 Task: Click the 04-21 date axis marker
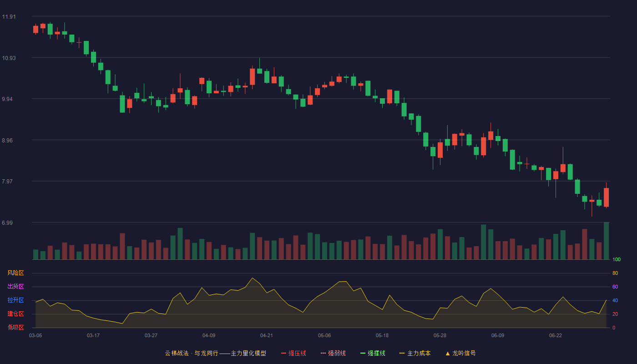click(x=267, y=335)
